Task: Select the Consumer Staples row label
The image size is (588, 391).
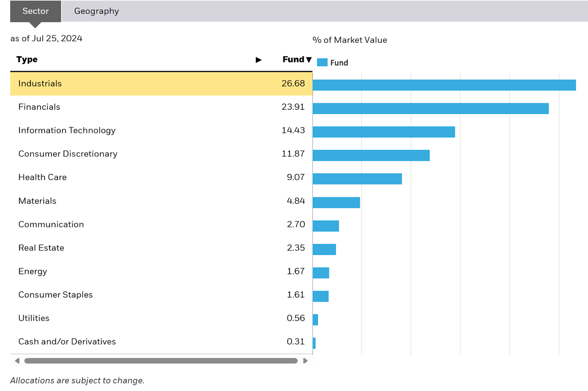Action: pos(56,295)
